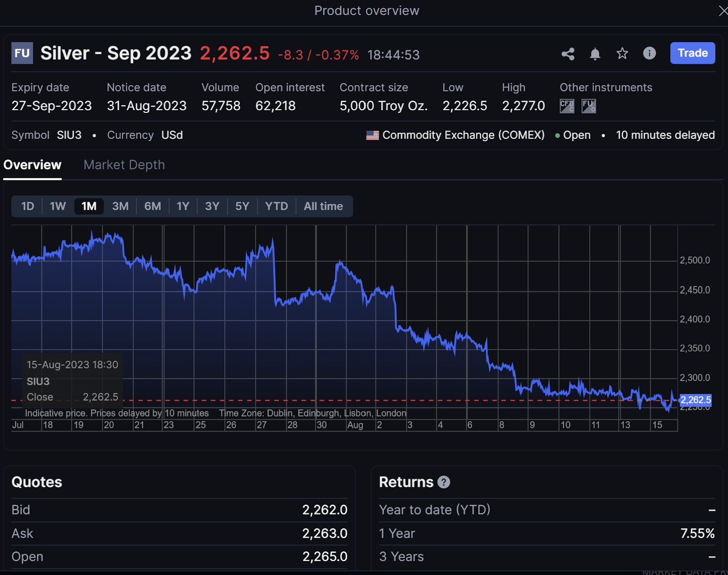Select the 3M chart range
Image resolution: width=728 pixels, height=575 pixels.
click(x=120, y=206)
